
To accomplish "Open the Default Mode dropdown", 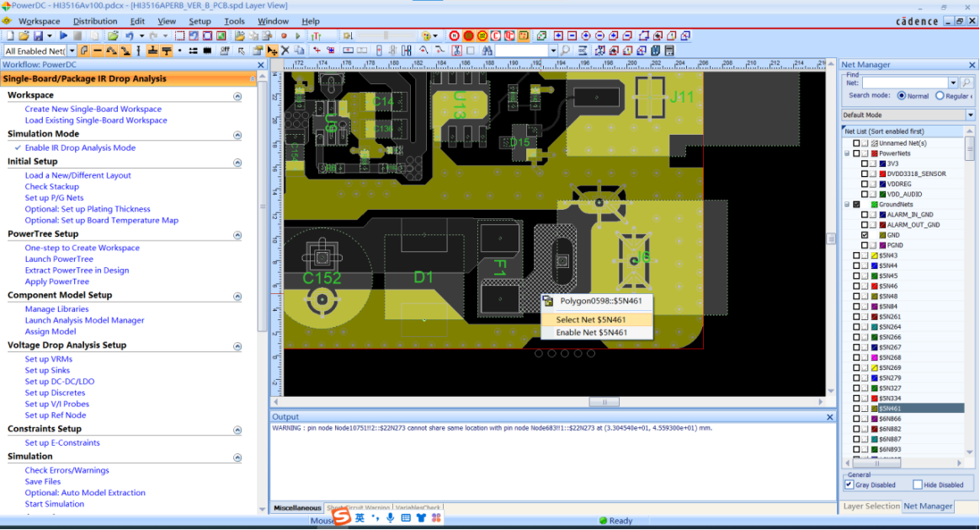I will pyautogui.click(x=970, y=115).
